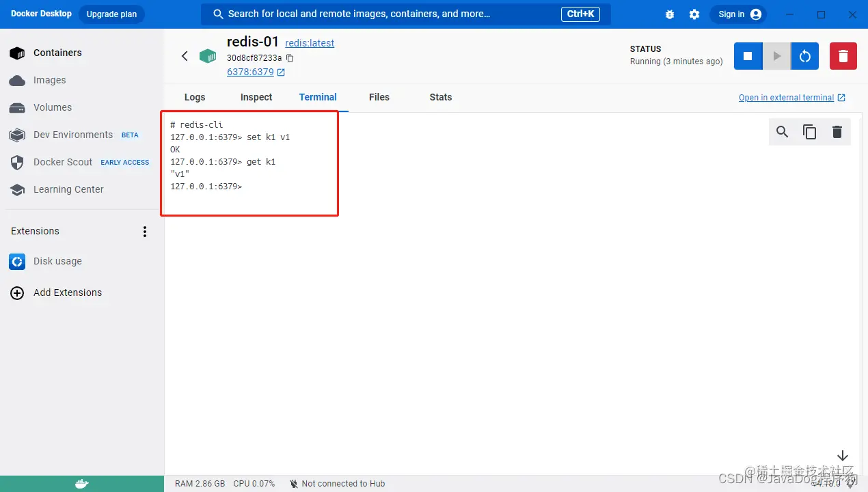868x492 pixels.
Task: Click the Docker Scout shield icon
Action: coord(18,163)
